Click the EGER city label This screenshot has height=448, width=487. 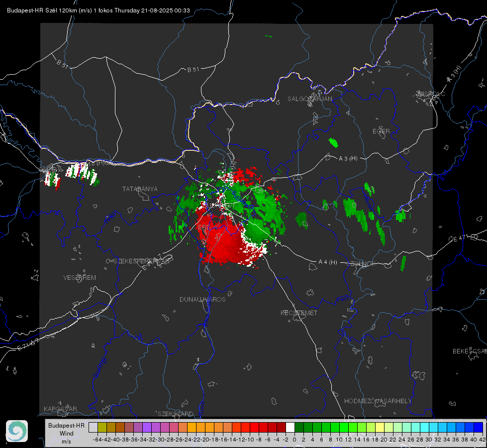(381, 131)
